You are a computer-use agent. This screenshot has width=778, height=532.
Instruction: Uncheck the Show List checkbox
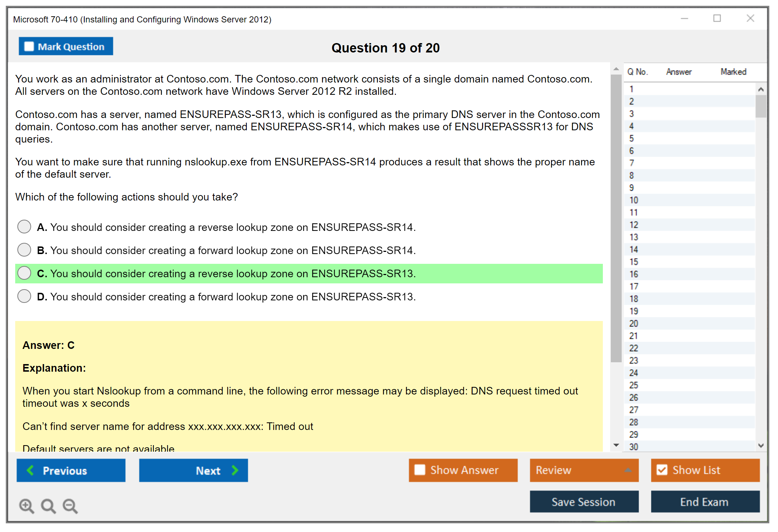coord(662,470)
